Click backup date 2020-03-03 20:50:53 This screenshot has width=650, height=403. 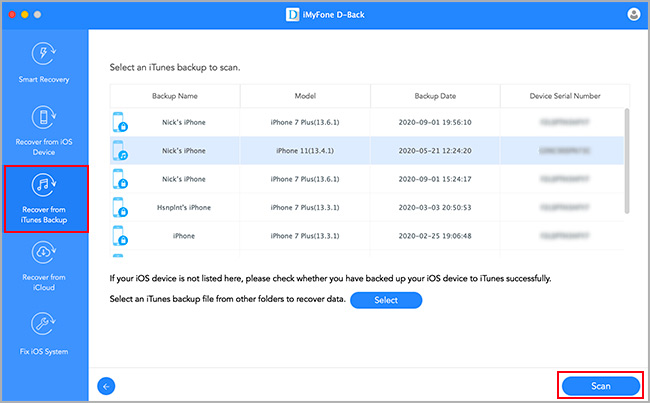[435, 207]
